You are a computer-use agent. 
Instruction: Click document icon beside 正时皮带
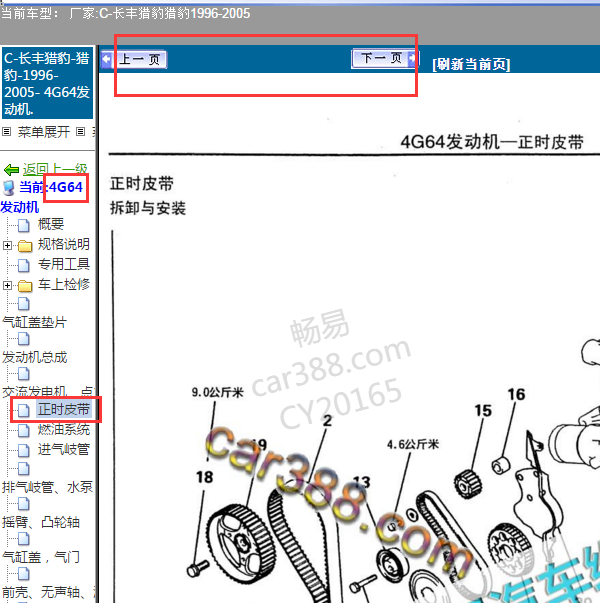(x=24, y=410)
